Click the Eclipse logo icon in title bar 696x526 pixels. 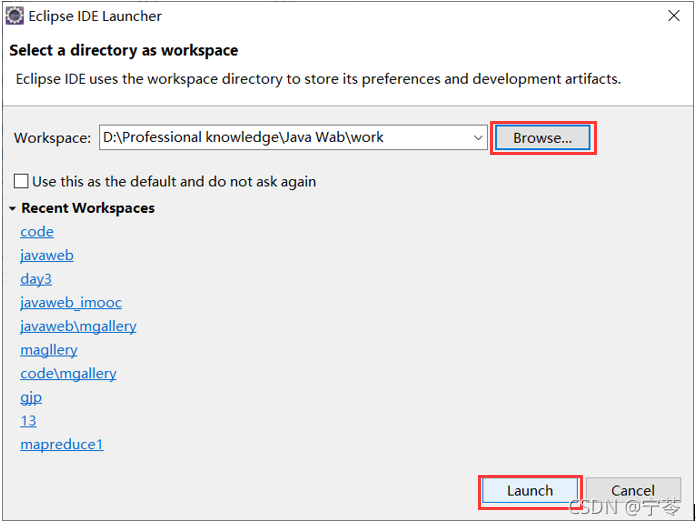14,16
